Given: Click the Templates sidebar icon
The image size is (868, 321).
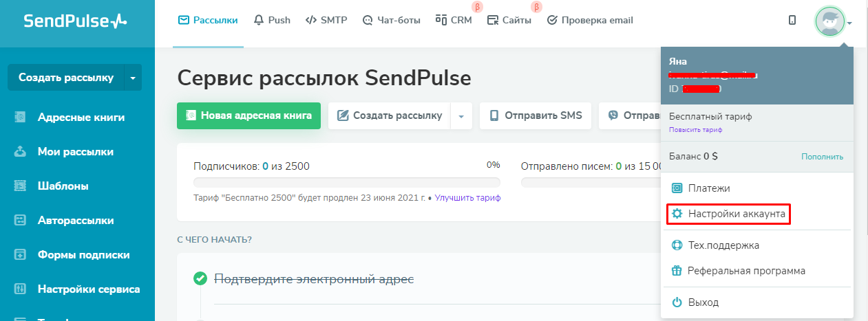Looking at the screenshot, I should 20,186.
